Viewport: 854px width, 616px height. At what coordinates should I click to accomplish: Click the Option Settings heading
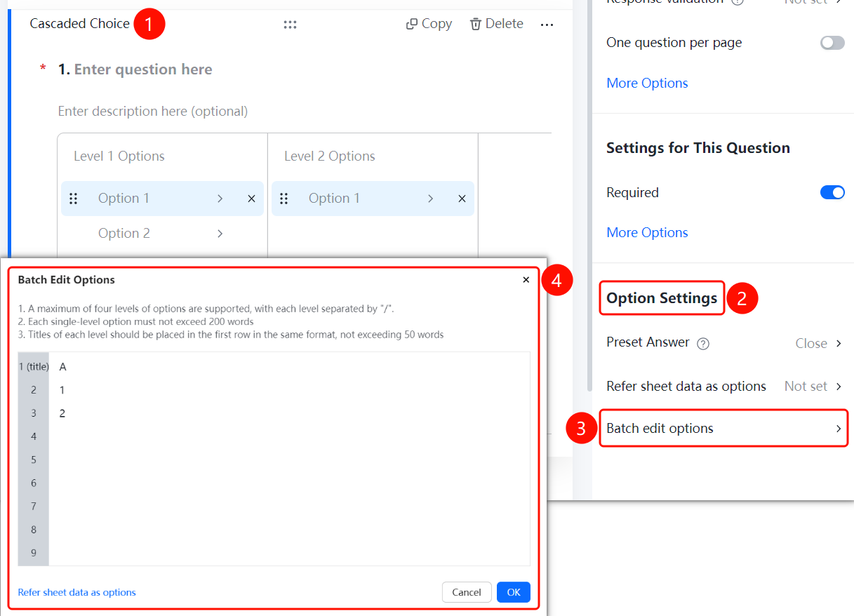[662, 298]
